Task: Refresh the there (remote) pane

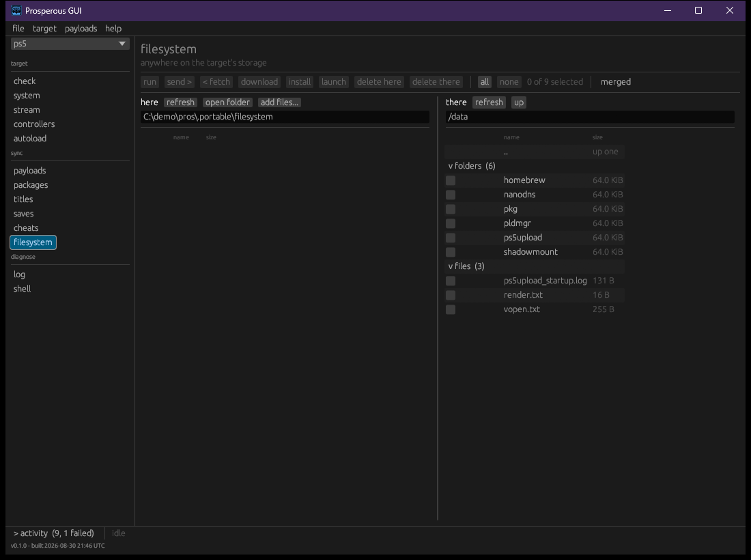Action: [x=489, y=102]
